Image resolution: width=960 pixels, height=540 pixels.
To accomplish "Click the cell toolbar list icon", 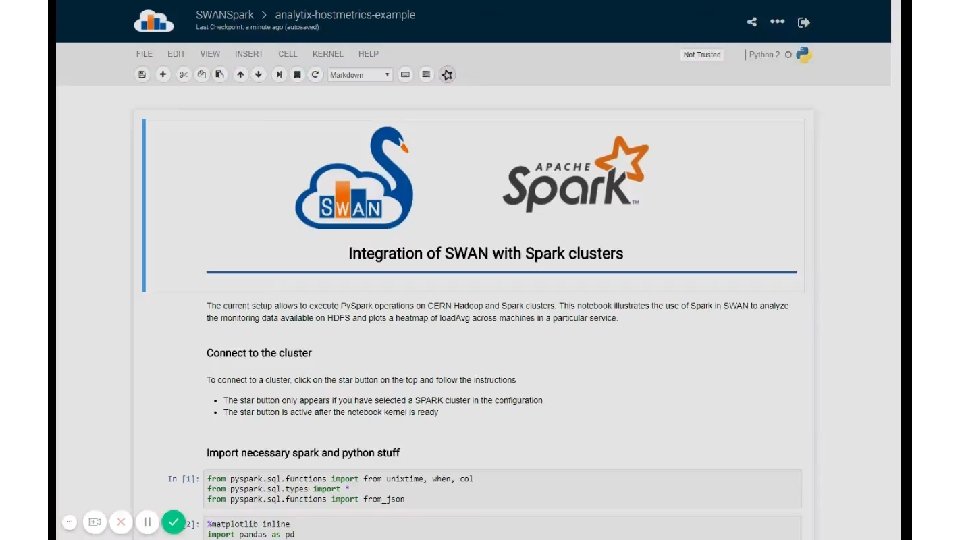I will tap(426, 75).
